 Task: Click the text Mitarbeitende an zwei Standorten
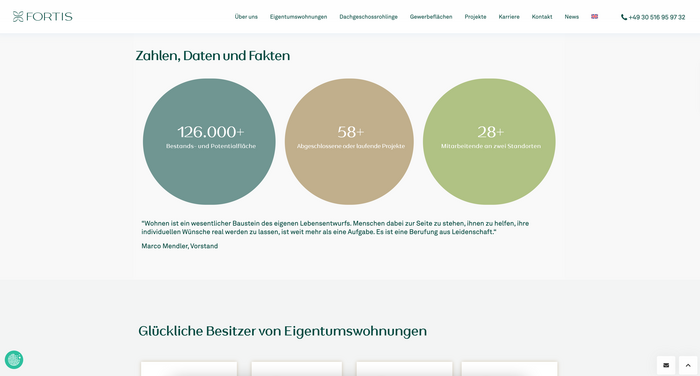491,146
